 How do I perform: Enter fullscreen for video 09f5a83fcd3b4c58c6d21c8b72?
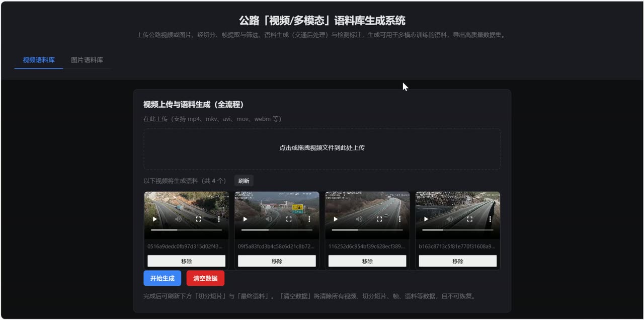coord(289,219)
